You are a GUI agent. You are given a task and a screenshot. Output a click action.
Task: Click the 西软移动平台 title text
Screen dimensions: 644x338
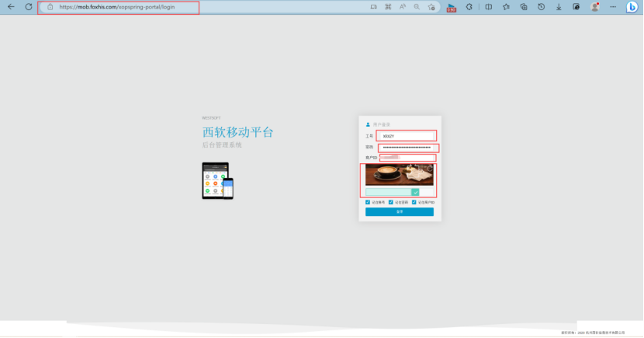point(237,132)
